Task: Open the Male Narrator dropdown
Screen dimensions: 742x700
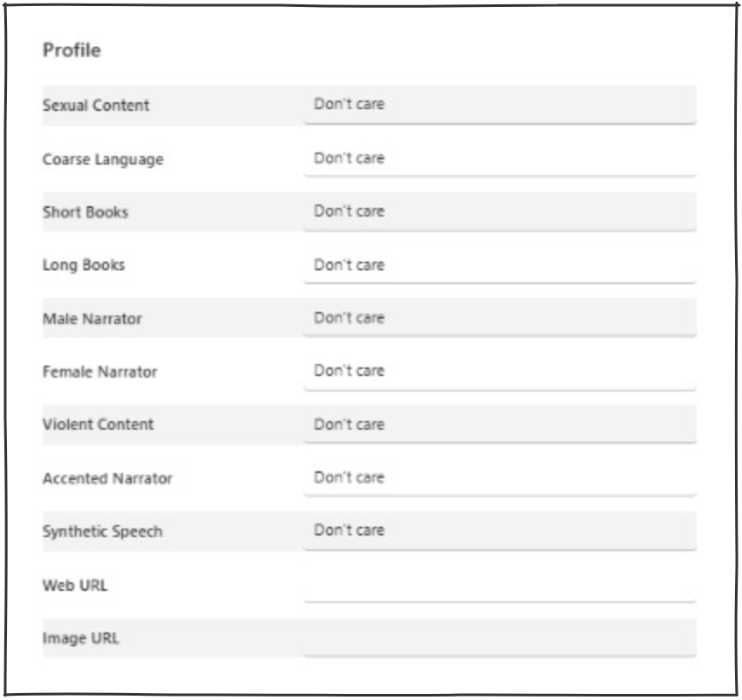Action: click(499, 318)
